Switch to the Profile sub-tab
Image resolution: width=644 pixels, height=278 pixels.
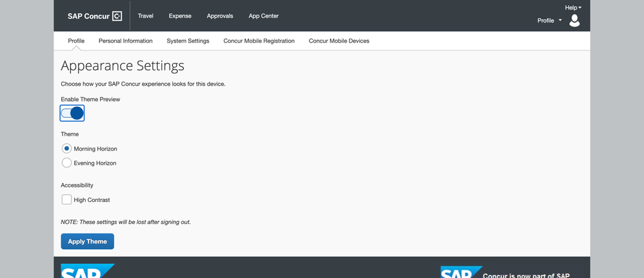pyautogui.click(x=76, y=41)
